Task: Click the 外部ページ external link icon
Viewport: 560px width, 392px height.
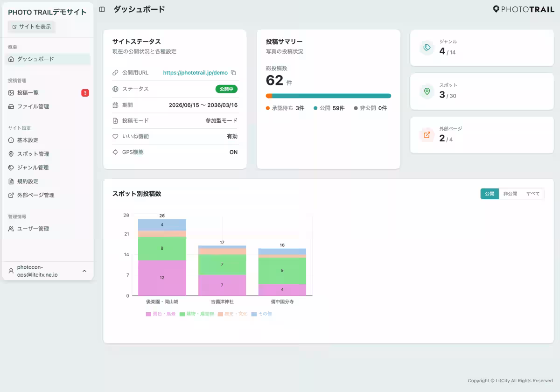Action: [x=427, y=135]
